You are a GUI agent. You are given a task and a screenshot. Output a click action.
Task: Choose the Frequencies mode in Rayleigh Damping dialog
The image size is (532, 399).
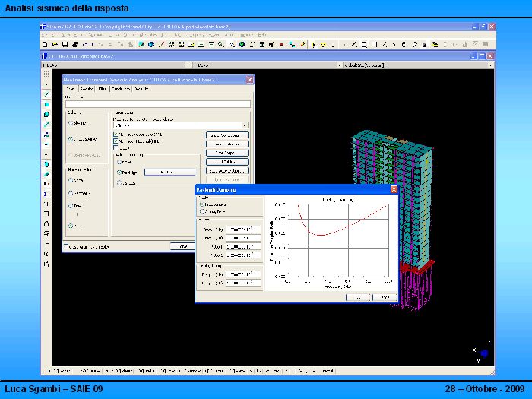201,204
